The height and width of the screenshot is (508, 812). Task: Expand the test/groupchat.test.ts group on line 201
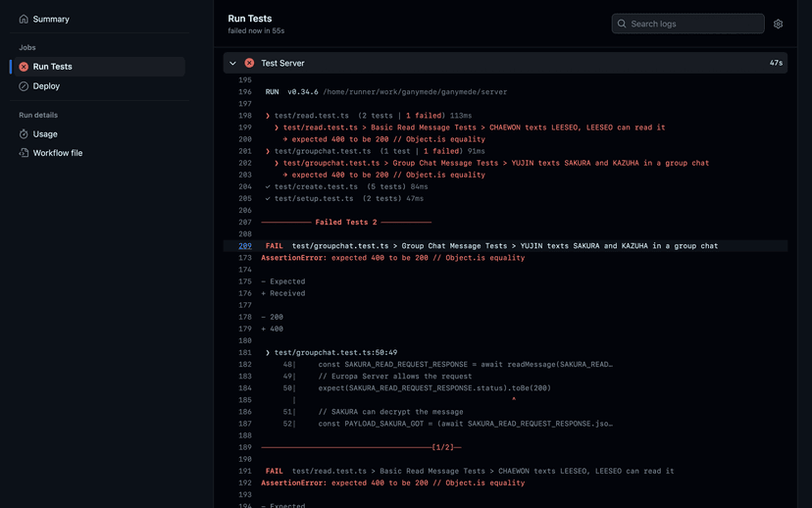pos(268,151)
